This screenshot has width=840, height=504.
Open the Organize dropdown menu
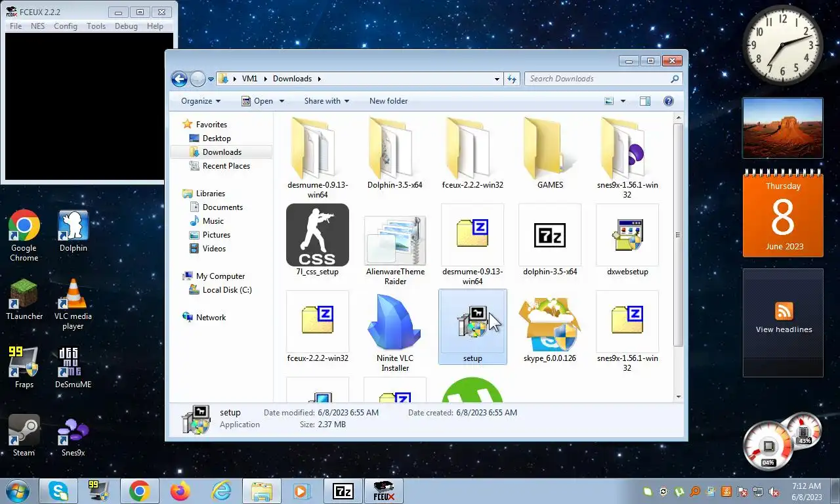pos(201,101)
